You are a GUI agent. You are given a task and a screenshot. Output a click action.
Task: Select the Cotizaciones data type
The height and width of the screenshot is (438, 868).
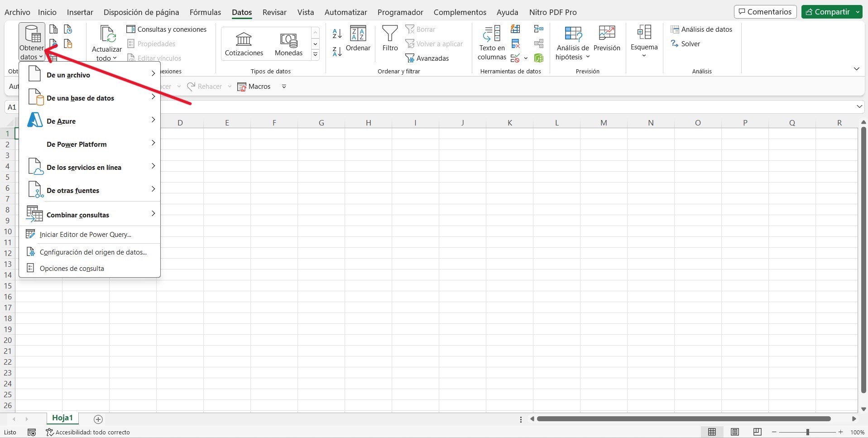(x=244, y=44)
